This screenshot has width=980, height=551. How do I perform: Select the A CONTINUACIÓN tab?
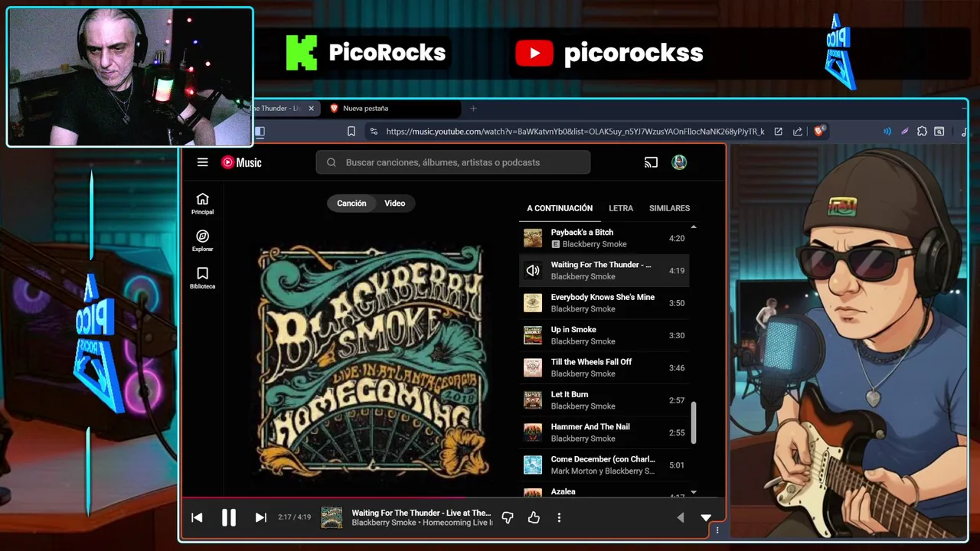(560, 208)
